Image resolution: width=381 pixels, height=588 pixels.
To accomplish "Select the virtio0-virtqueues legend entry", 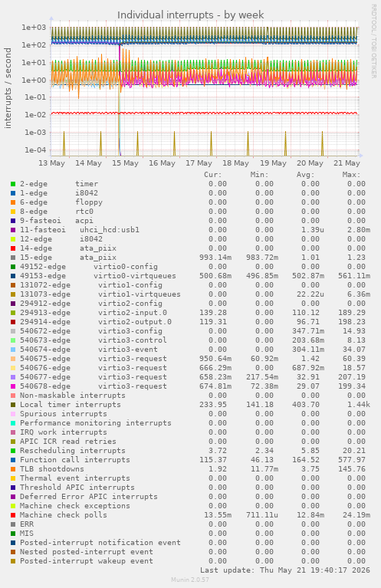I will point(98,276).
